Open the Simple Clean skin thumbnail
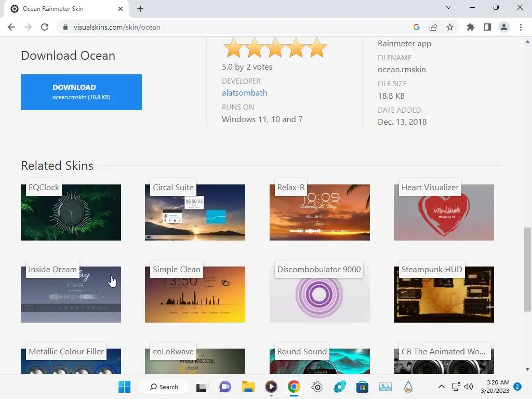Image resolution: width=532 pixels, height=399 pixels. (195, 295)
